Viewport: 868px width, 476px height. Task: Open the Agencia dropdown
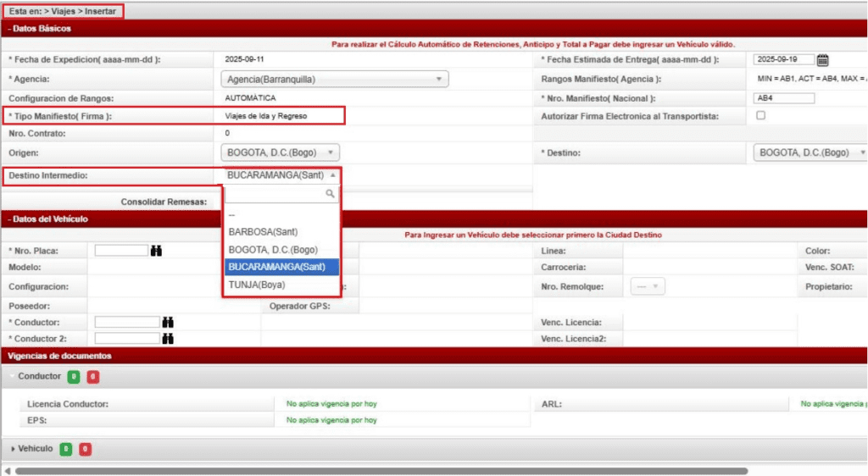[x=334, y=79]
